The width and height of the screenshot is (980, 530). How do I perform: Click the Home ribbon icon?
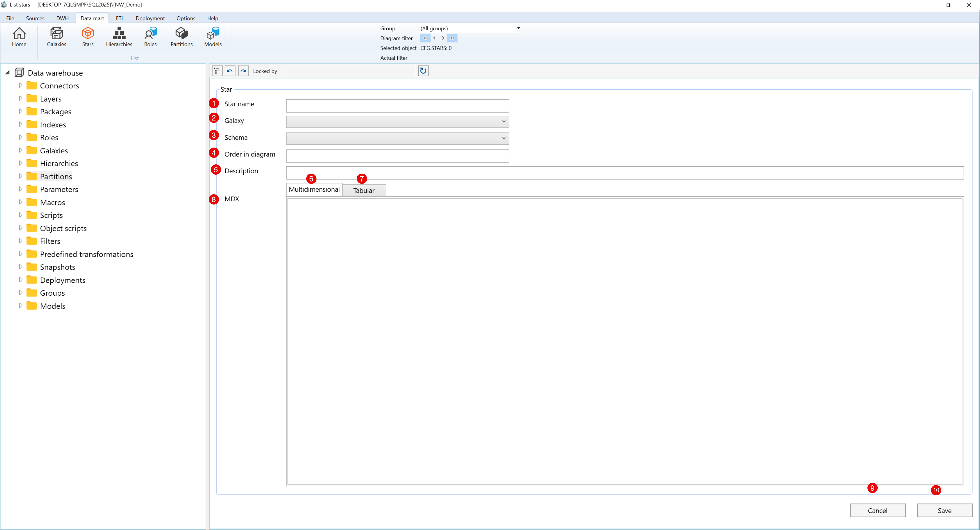19,37
